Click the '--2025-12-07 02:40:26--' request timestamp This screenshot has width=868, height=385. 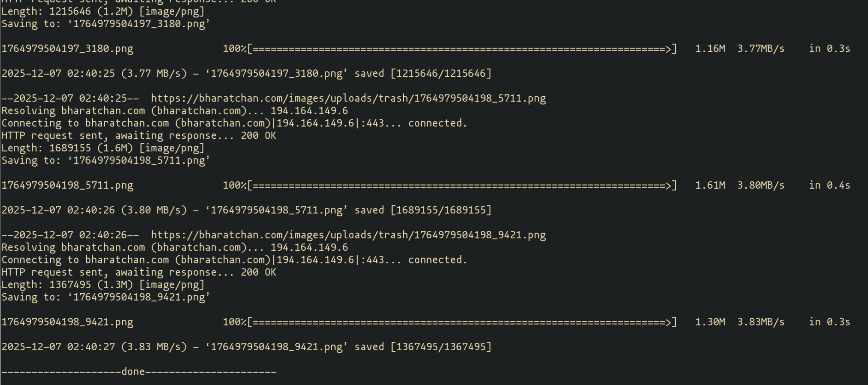click(x=70, y=235)
